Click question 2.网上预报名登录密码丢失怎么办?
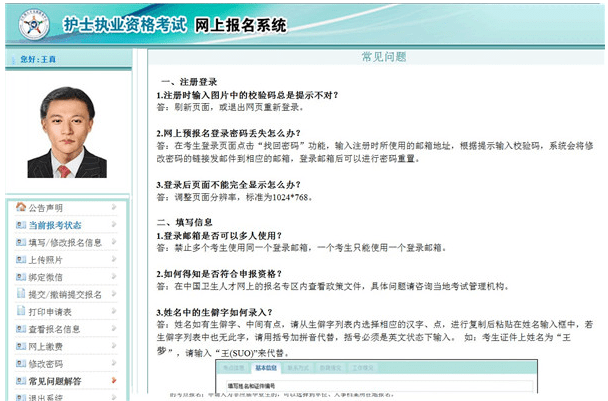The width and height of the screenshot is (608, 401). tap(229, 133)
